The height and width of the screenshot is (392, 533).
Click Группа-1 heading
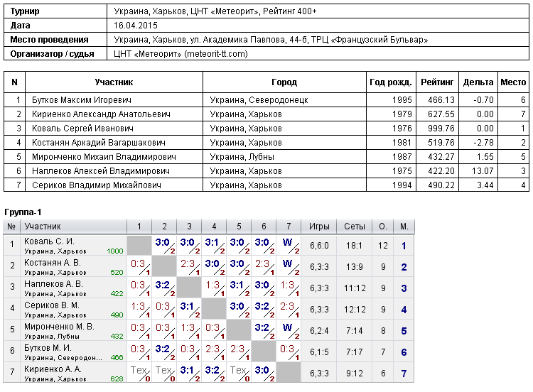coord(23,212)
